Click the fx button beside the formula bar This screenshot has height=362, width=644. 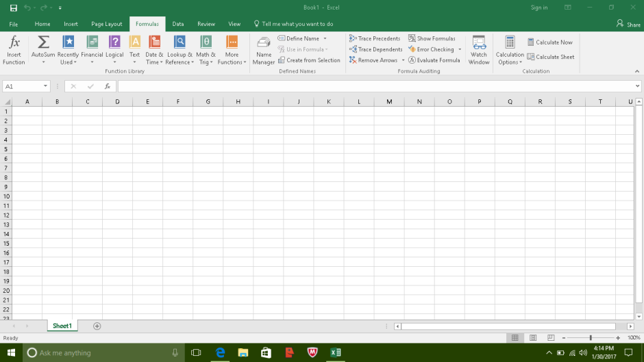tap(107, 86)
